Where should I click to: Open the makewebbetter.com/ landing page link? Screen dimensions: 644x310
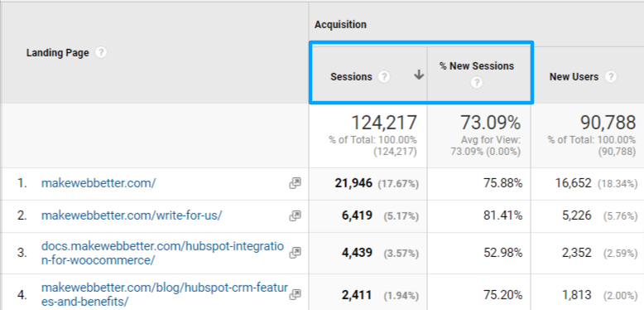tap(99, 183)
